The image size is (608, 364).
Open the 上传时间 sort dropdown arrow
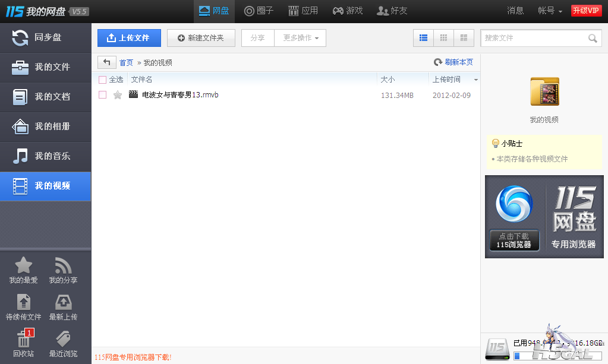[476, 80]
